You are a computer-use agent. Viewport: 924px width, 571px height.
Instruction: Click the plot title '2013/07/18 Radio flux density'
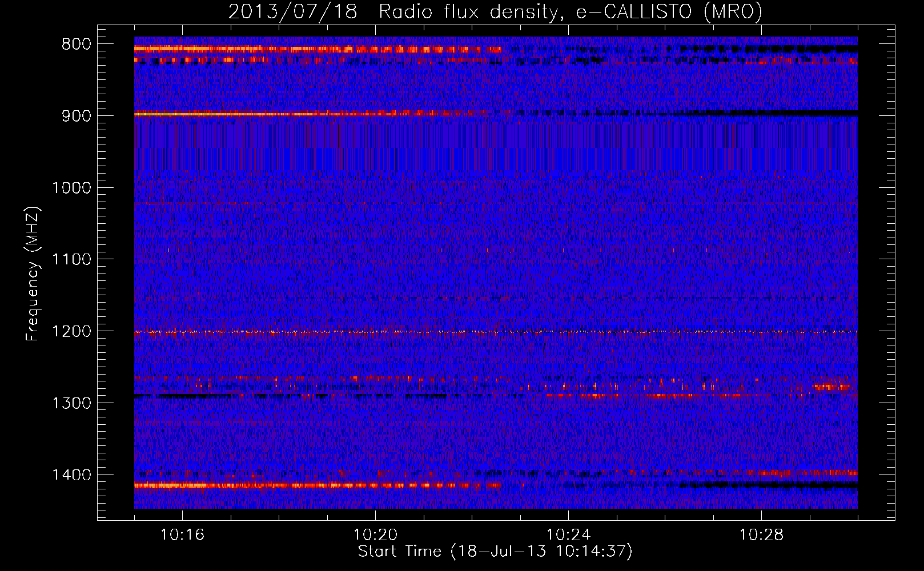pyautogui.click(x=495, y=11)
